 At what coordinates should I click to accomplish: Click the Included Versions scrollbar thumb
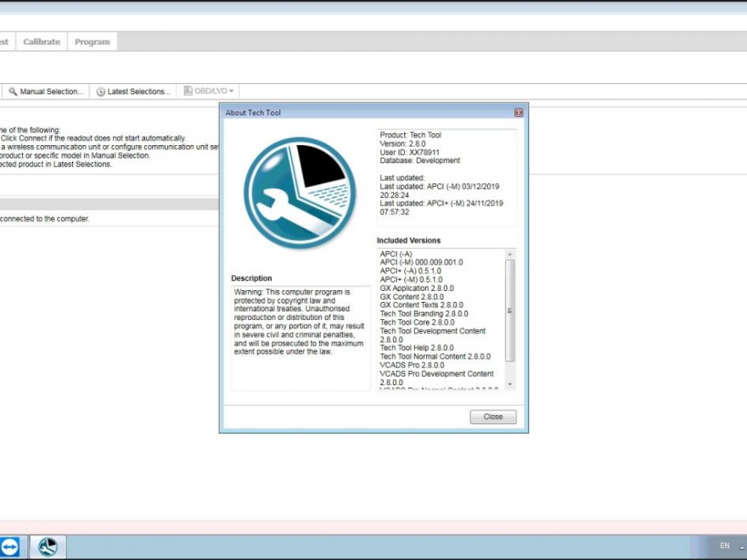(510, 311)
